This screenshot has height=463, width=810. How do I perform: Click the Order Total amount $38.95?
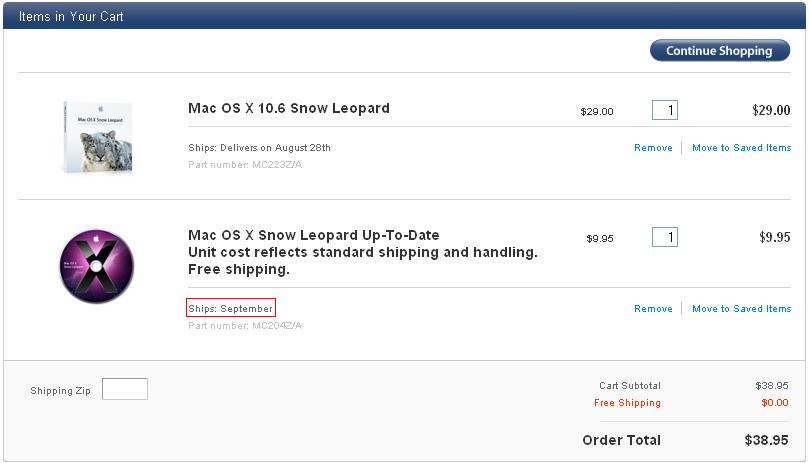click(766, 440)
